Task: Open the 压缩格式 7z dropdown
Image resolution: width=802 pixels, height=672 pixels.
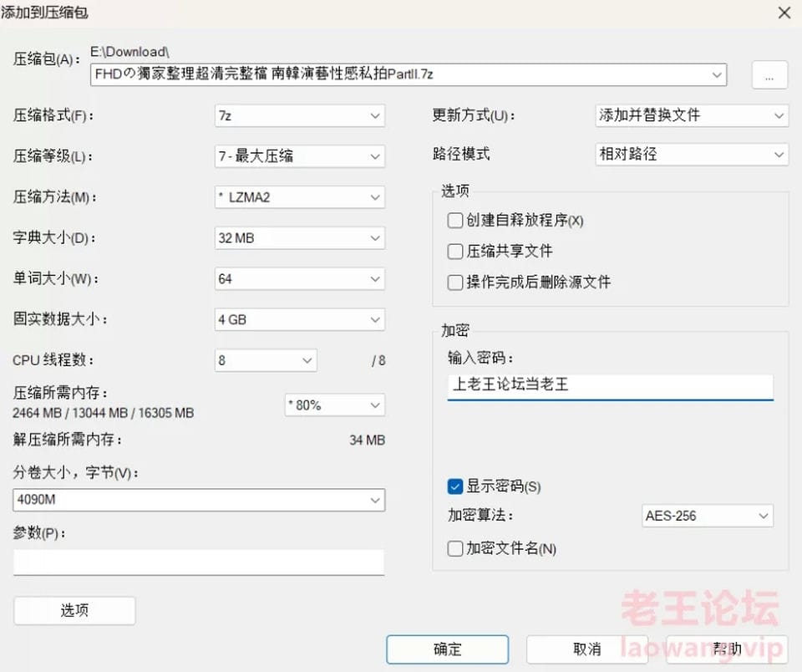Action: 300,115
